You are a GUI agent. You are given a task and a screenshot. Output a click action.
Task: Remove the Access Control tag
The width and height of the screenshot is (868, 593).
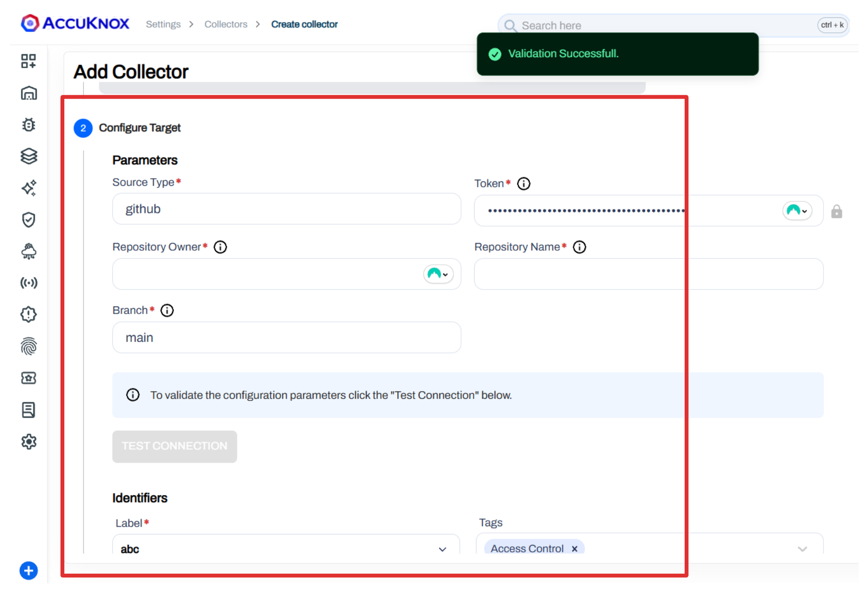(x=574, y=548)
